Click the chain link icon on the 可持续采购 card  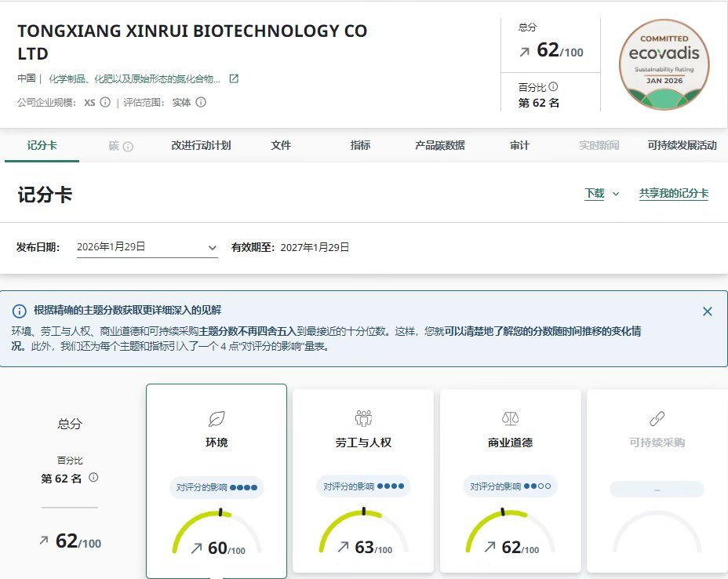coord(657,418)
